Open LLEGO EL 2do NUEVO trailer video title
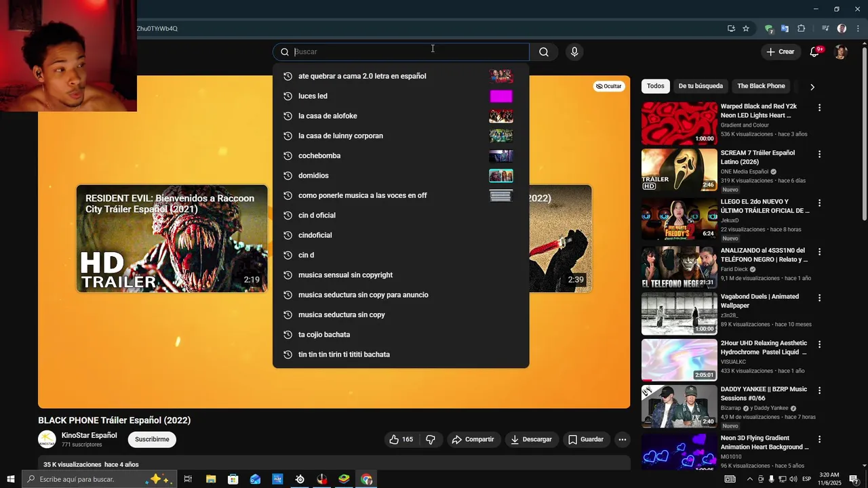Image resolution: width=868 pixels, height=488 pixels. point(765,206)
